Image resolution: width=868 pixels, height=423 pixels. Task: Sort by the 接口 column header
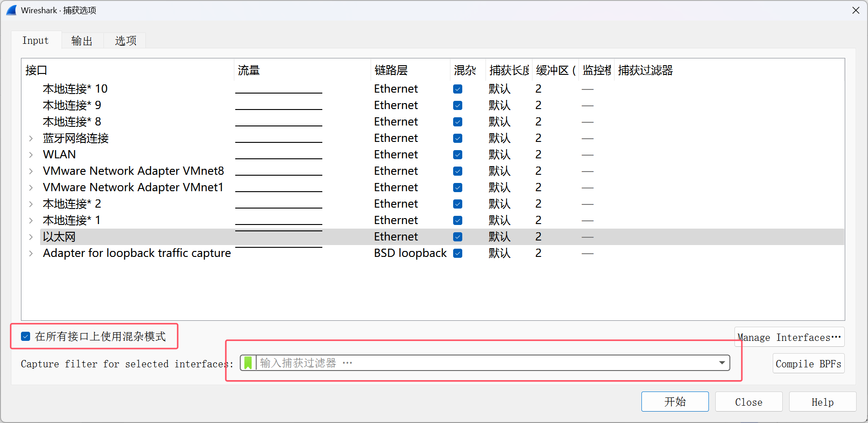click(128, 70)
